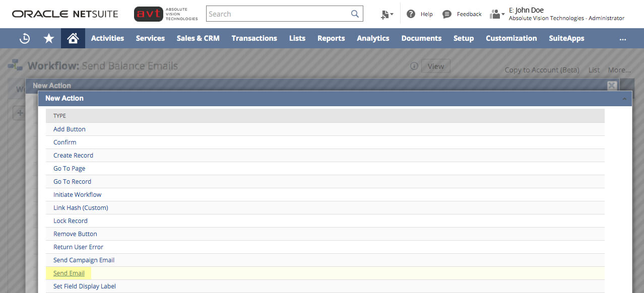
Task: Open Feedback via the speech bubble icon
Action: click(x=446, y=14)
